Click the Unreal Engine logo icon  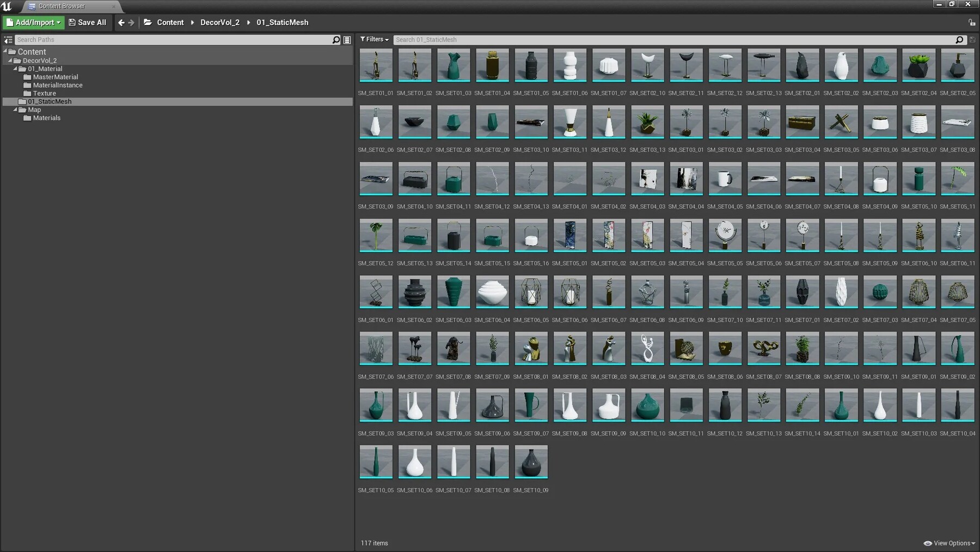click(x=7, y=7)
